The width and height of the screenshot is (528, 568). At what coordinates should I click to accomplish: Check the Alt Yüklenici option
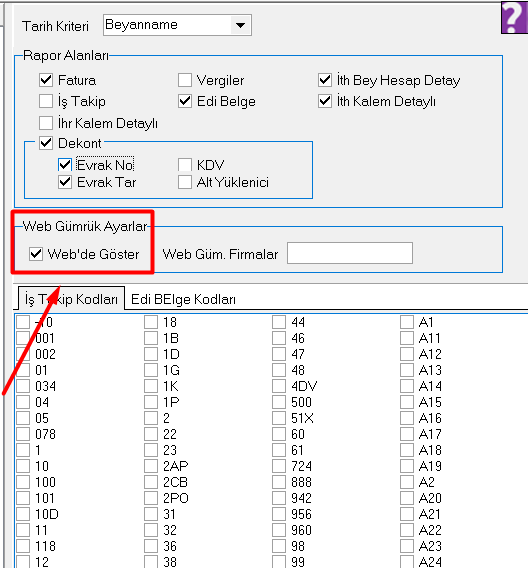click(185, 182)
